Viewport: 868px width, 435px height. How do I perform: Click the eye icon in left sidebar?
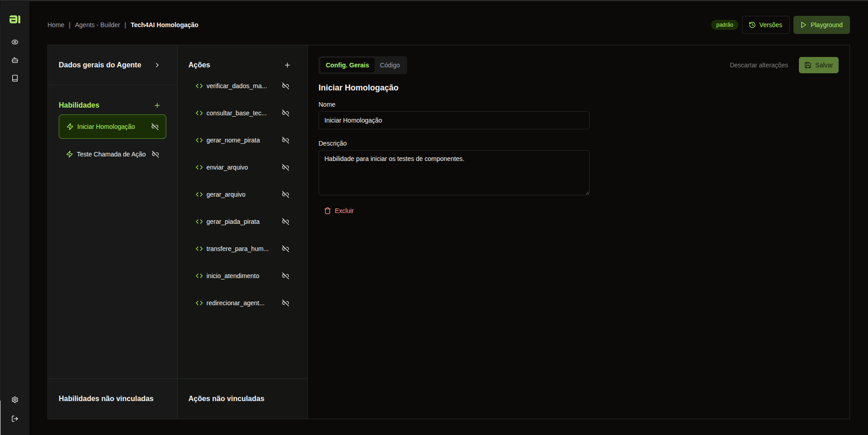[x=15, y=42]
